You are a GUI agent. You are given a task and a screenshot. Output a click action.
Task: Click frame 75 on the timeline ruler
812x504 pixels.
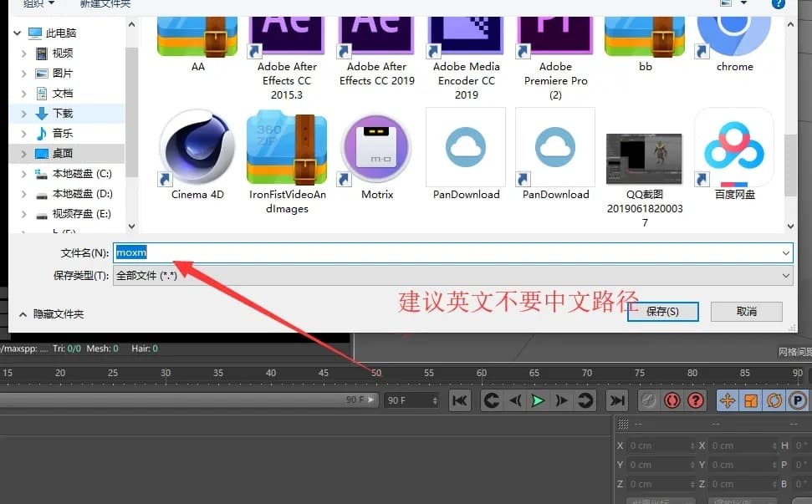point(640,373)
